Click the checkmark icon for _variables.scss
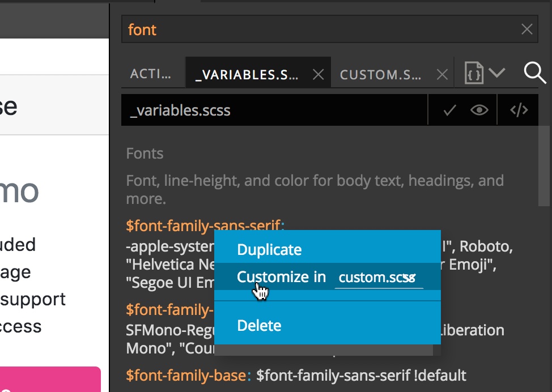552x392 pixels. pos(449,110)
